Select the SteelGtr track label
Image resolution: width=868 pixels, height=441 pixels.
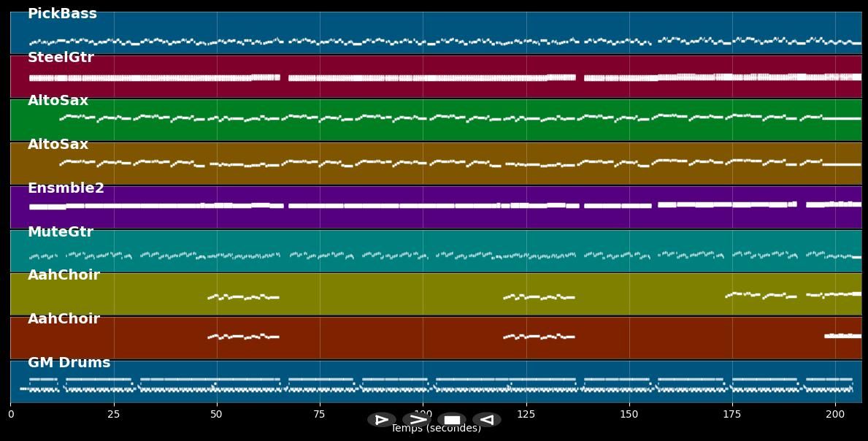pyautogui.click(x=61, y=58)
